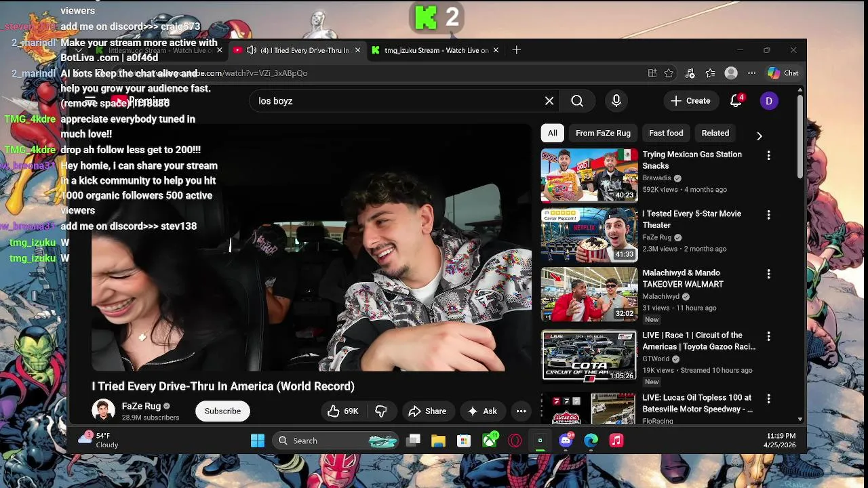
Task: Open the account avatar labeled D
Action: click(769, 101)
